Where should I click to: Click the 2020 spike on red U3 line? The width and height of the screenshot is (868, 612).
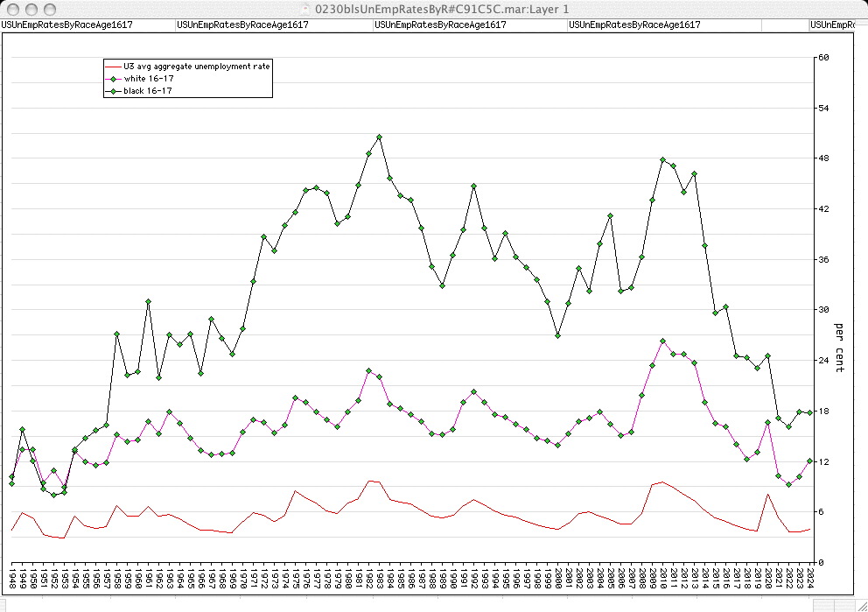(x=767, y=495)
